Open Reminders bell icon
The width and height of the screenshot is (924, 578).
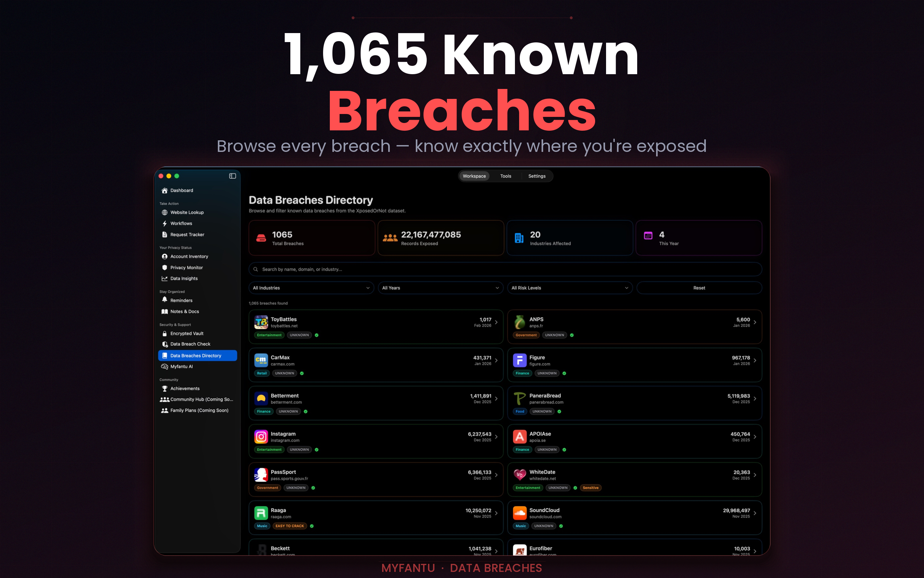(x=165, y=300)
